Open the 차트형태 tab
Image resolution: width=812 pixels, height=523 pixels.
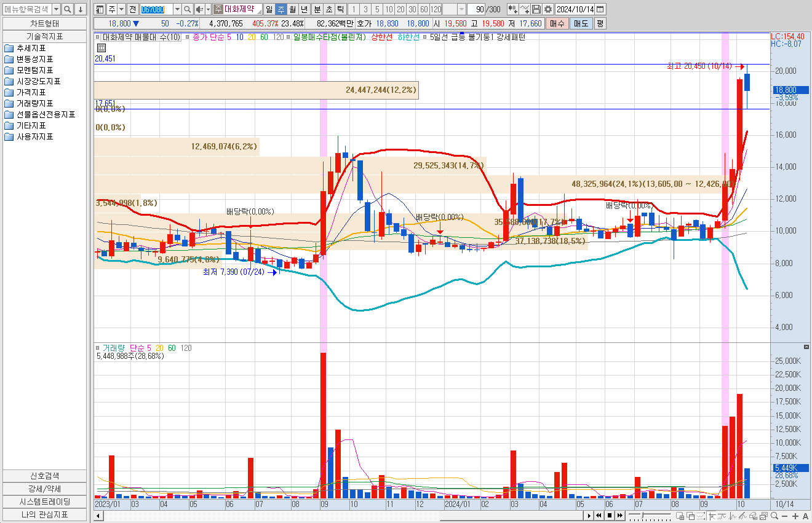pos(44,23)
